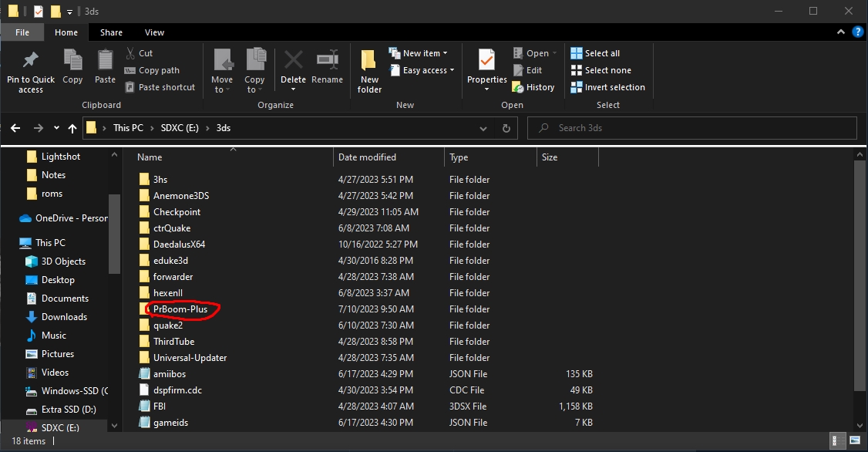
Task: Click Copy path in the ribbon
Action: coord(152,70)
